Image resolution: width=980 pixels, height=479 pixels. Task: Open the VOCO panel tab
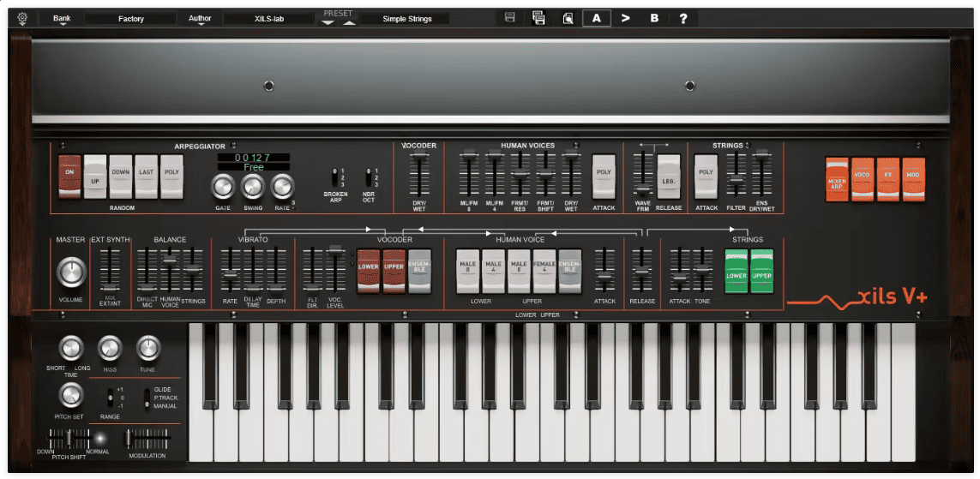(x=863, y=180)
